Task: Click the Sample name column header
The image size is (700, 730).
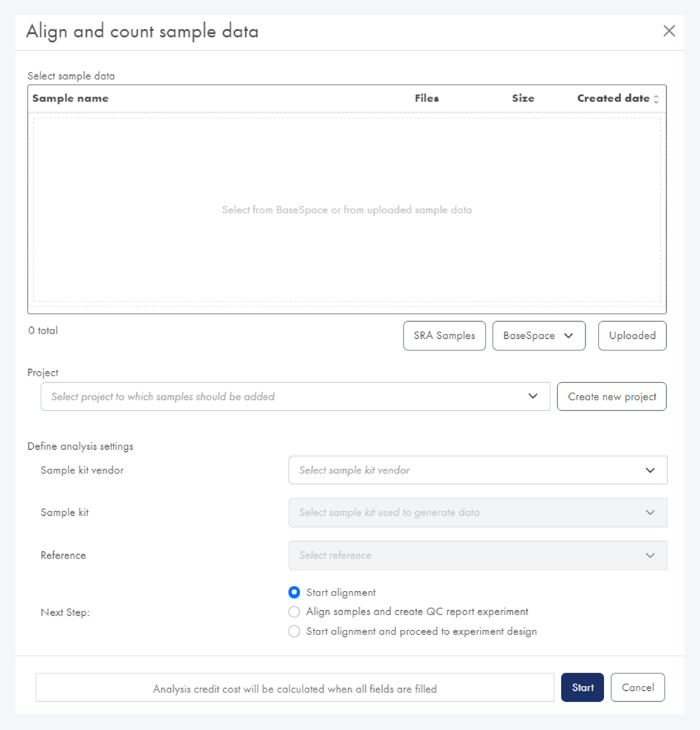Action: [x=70, y=98]
